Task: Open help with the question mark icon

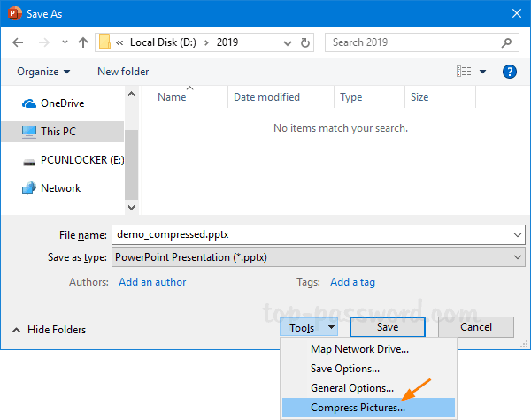Action: [509, 72]
